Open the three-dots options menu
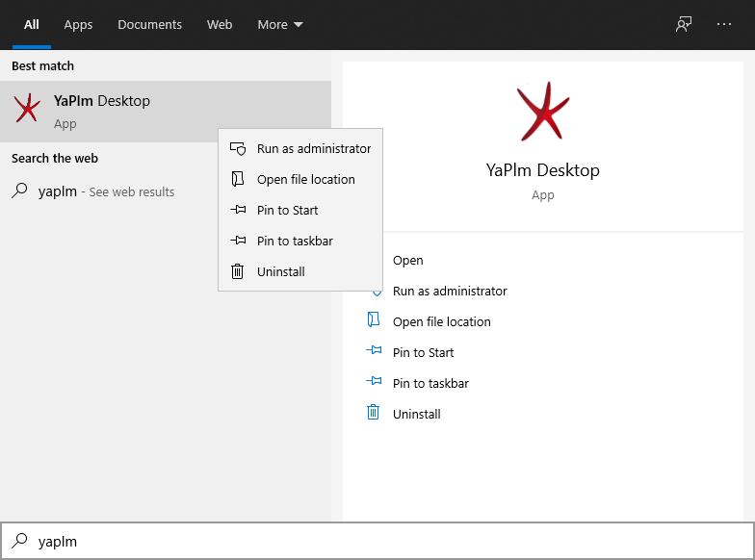The width and height of the screenshot is (755, 560). (x=724, y=24)
